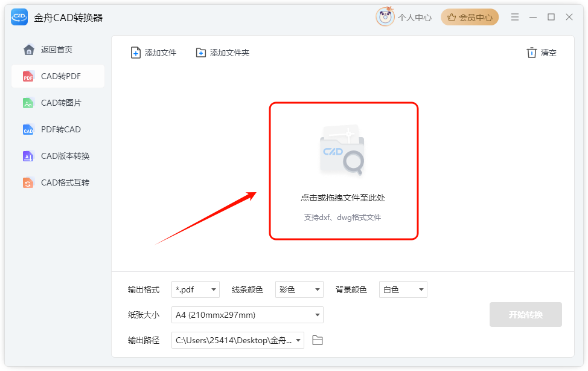Image resolution: width=588 pixels, height=371 pixels.
Task: Click the 添加文件夹 add folder icon
Action: coord(201,53)
